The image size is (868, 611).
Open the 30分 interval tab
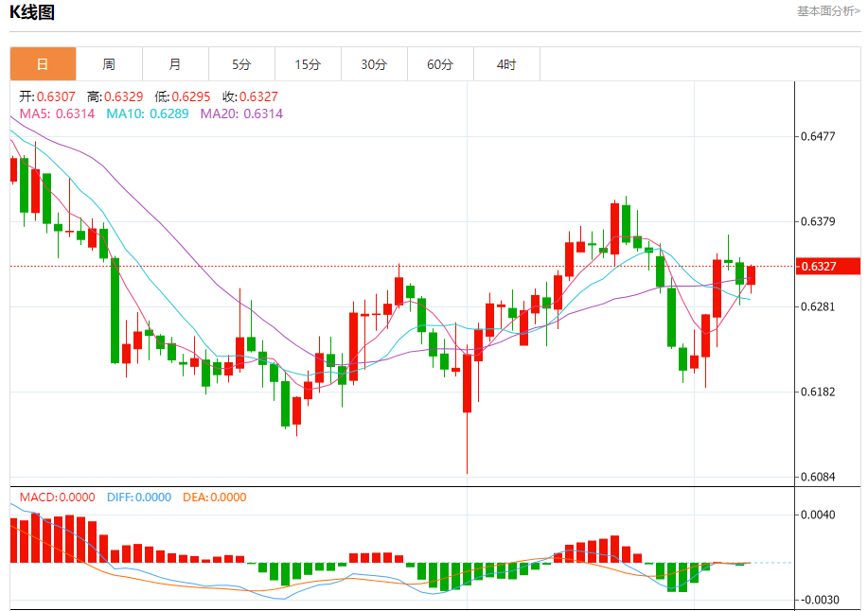click(x=374, y=64)
